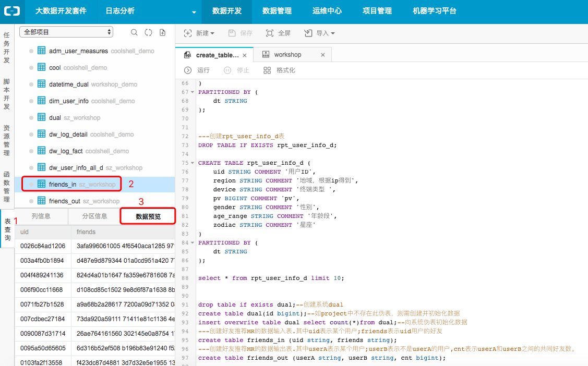
Task: Collapse code fold at line 67
Action: pyautogui.click(x=193, y=92)
